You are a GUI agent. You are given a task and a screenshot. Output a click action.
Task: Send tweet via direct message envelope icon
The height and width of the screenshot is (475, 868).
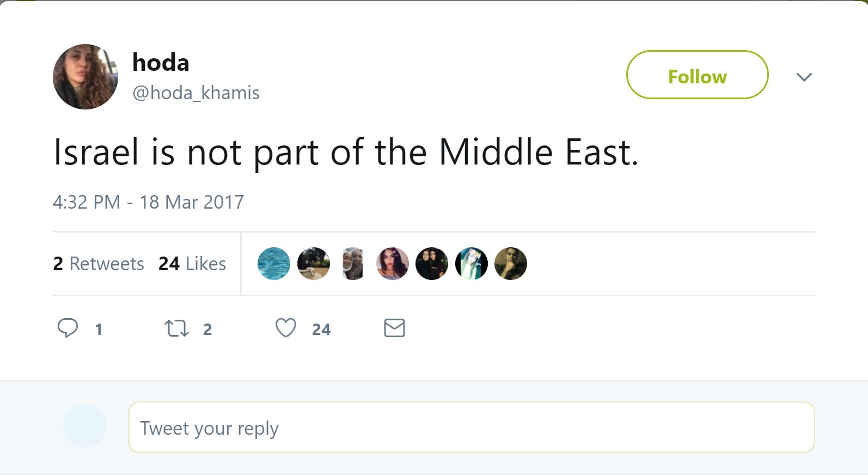click(x=394, y=328)
